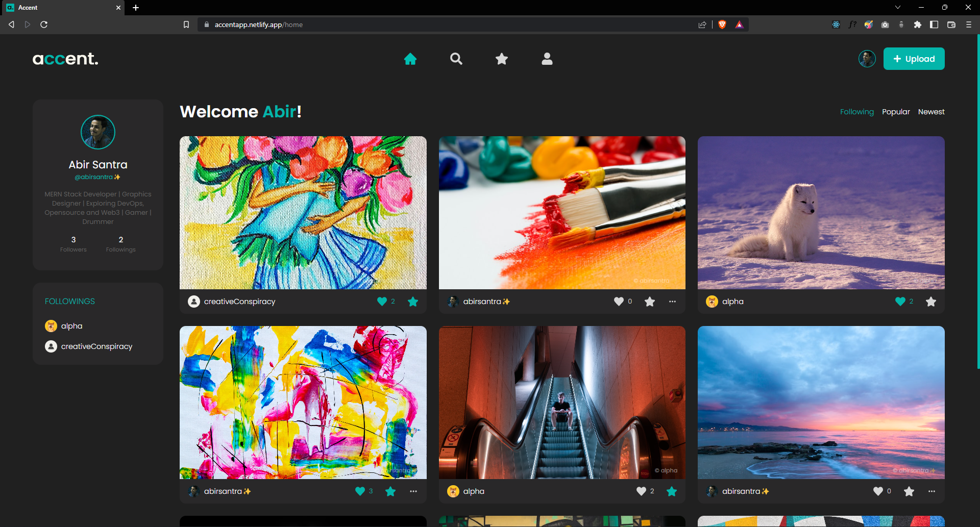The image size is (980, 527).
Task: Like the alpha escalator post
Action: [x=641, y=491]
